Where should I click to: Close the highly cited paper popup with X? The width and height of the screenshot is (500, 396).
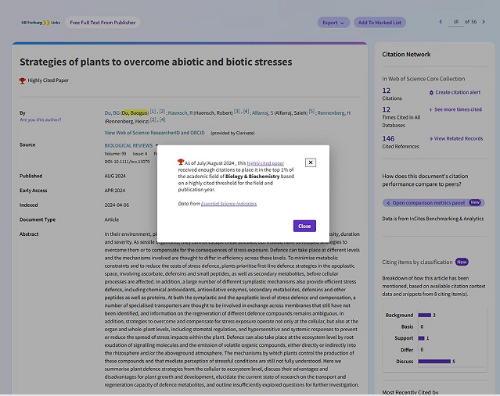(310, 162)
